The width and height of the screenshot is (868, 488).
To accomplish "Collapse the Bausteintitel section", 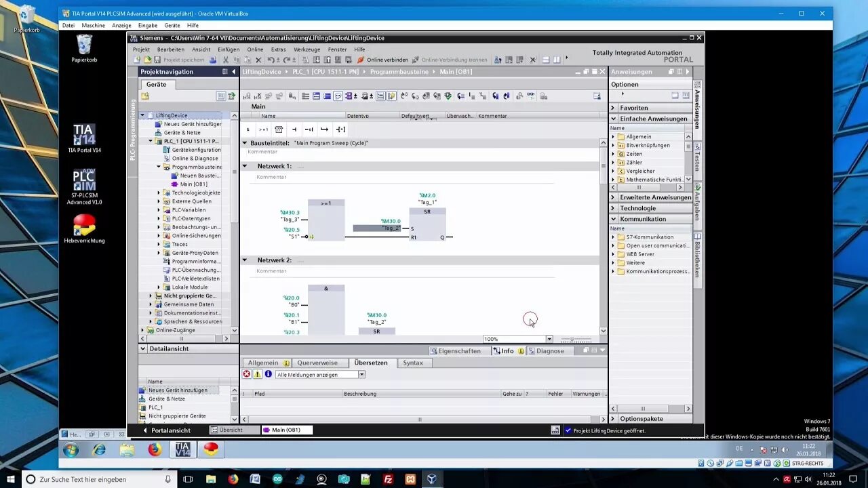I will [x=245, y=143].
